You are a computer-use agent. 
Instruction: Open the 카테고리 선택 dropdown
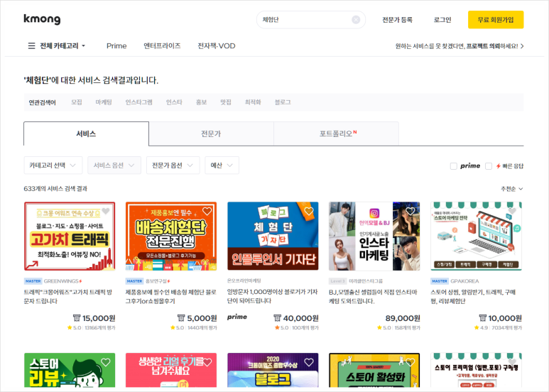tap(53, 165)
